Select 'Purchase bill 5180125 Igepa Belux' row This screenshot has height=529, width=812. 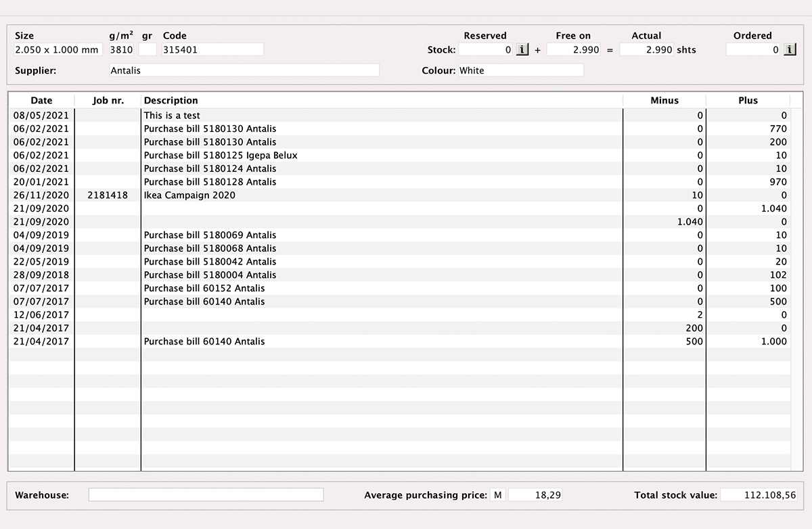[x=399, y=155]
